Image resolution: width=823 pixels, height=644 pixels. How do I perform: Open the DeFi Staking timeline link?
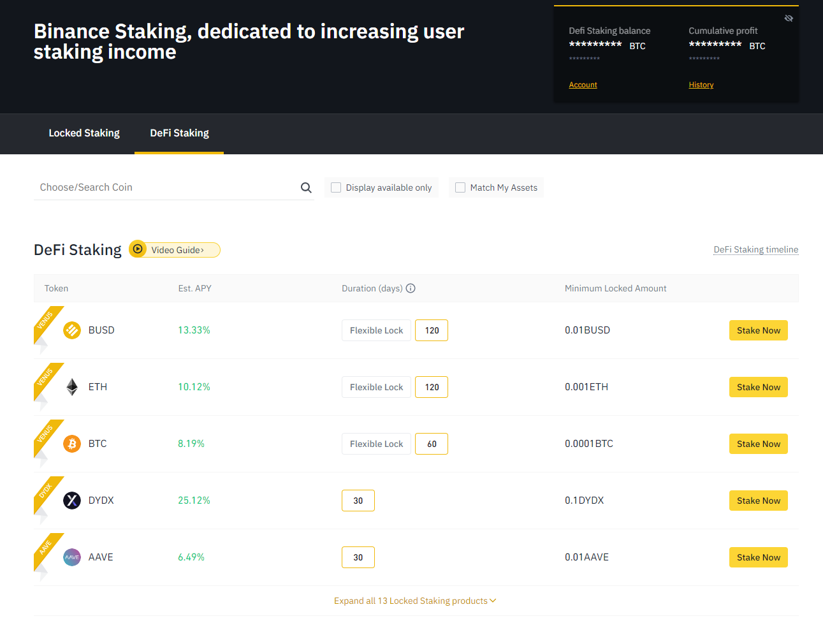pos(756,249)
